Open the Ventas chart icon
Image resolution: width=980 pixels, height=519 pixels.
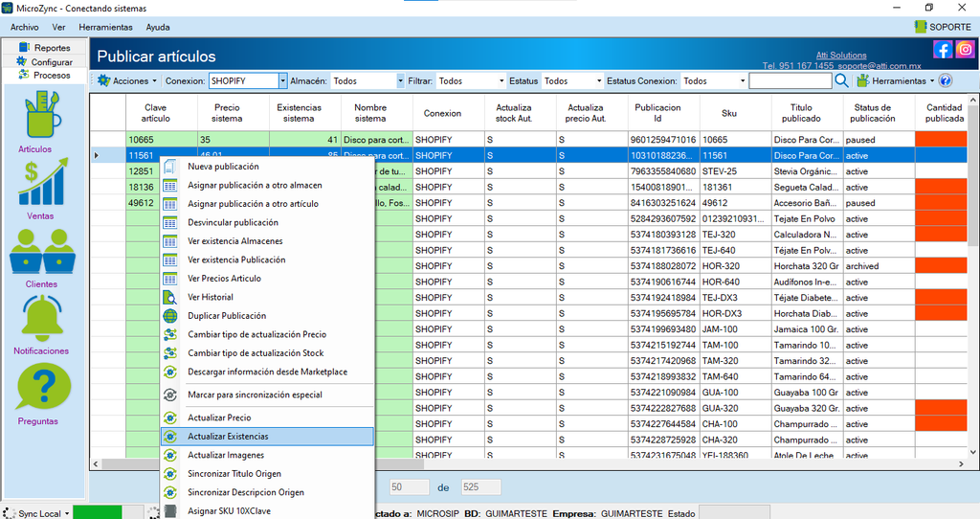coord(42,181)
